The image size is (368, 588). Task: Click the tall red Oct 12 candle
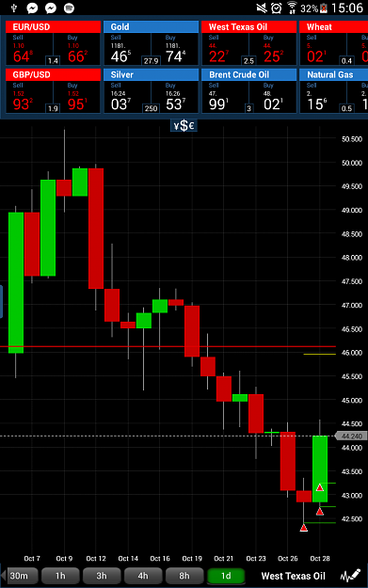point(96,229)
